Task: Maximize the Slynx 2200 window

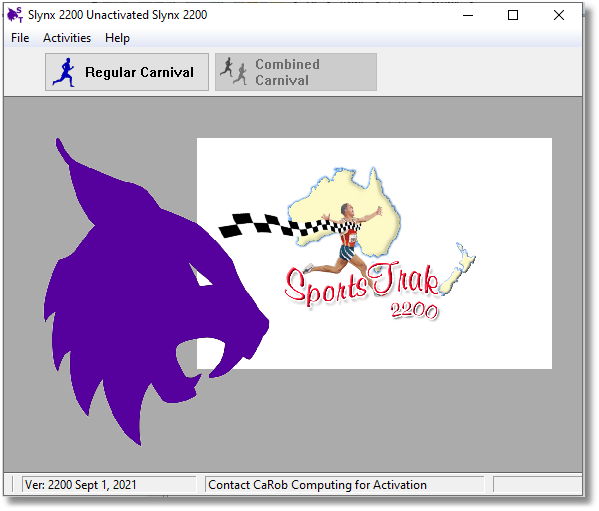Action: coord(513,15)
